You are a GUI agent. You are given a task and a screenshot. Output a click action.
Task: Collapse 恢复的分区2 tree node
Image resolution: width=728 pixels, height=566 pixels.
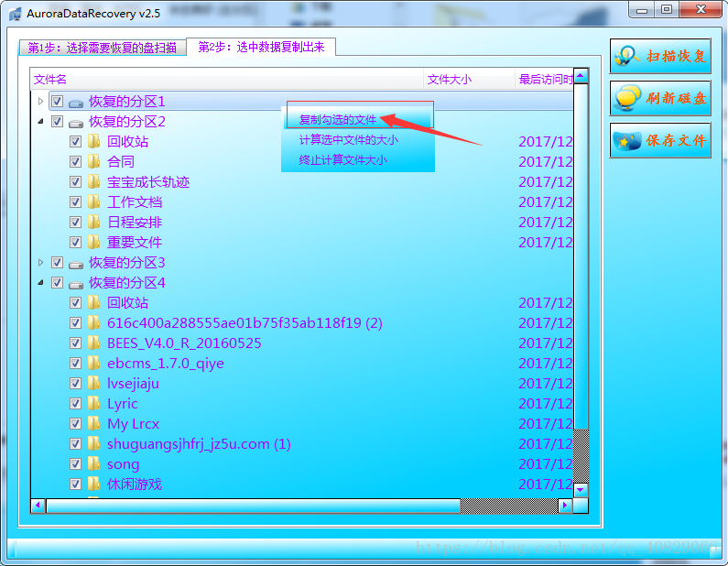[x=40, y=122]
